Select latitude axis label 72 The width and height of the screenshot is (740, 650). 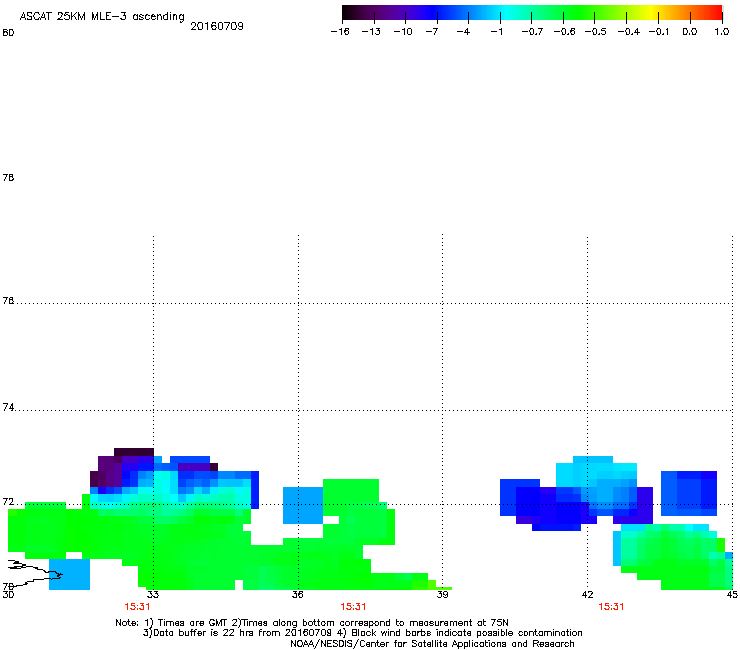pos(8,502)
